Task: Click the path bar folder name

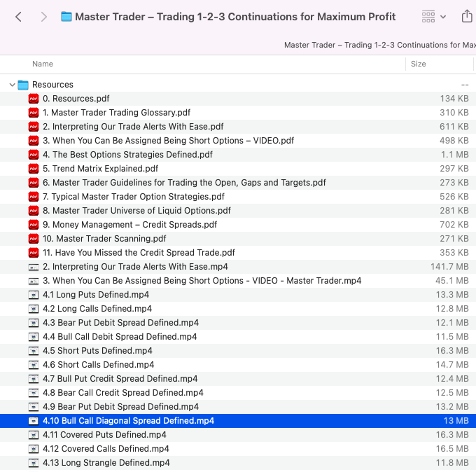Action: (380, 45)
